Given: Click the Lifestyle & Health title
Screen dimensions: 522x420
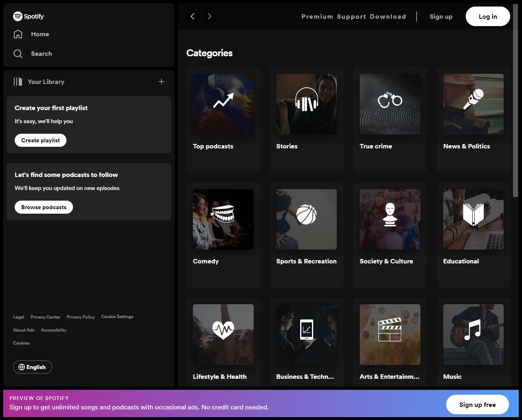Looking at the screenshot, I should 219,377.
